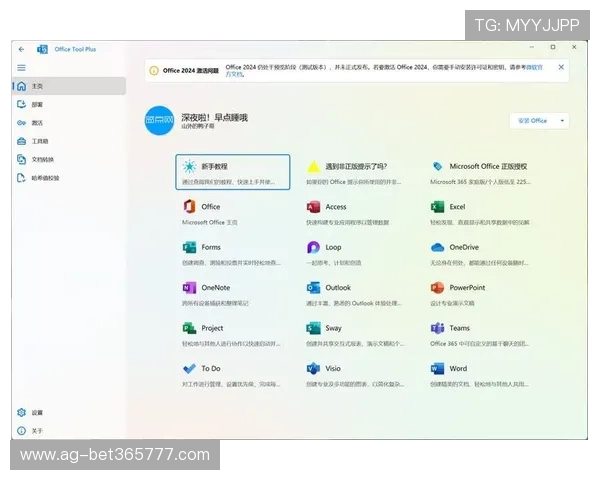Minimize the Office Tool Plus window
Screen dimensions: 600x480
[x=532, y=47]
